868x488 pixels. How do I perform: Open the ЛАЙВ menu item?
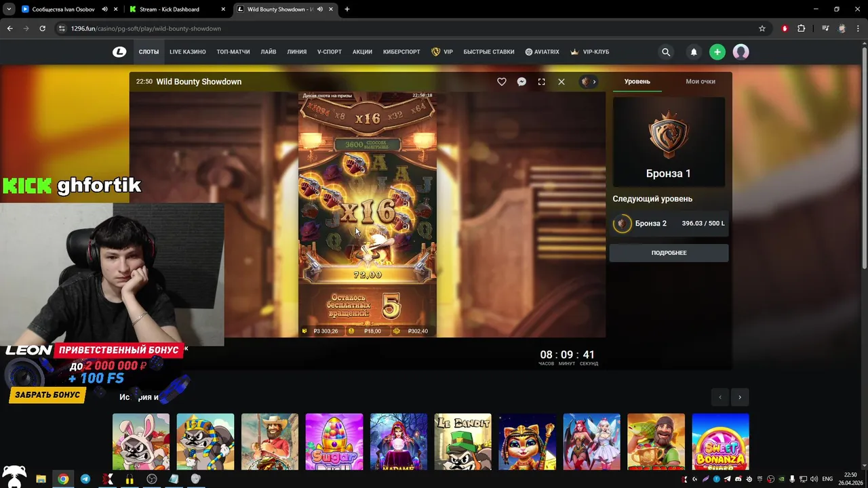269,52
